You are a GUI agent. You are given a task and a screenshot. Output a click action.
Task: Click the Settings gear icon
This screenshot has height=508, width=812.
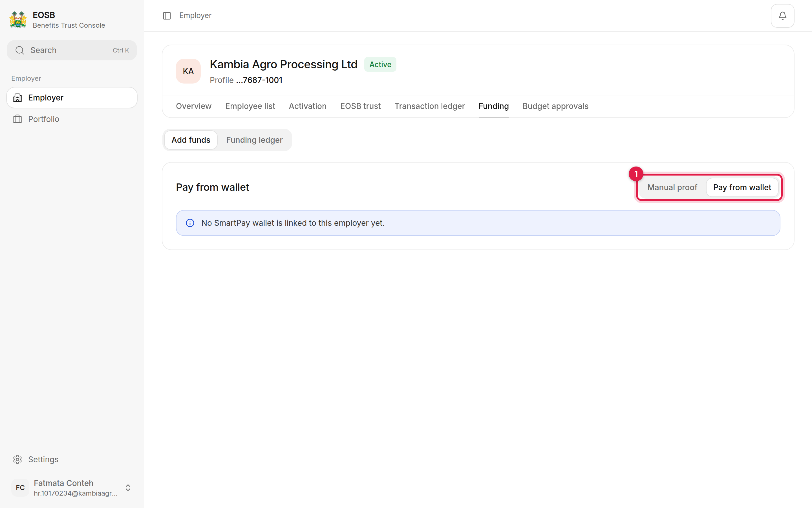[17, 459]
